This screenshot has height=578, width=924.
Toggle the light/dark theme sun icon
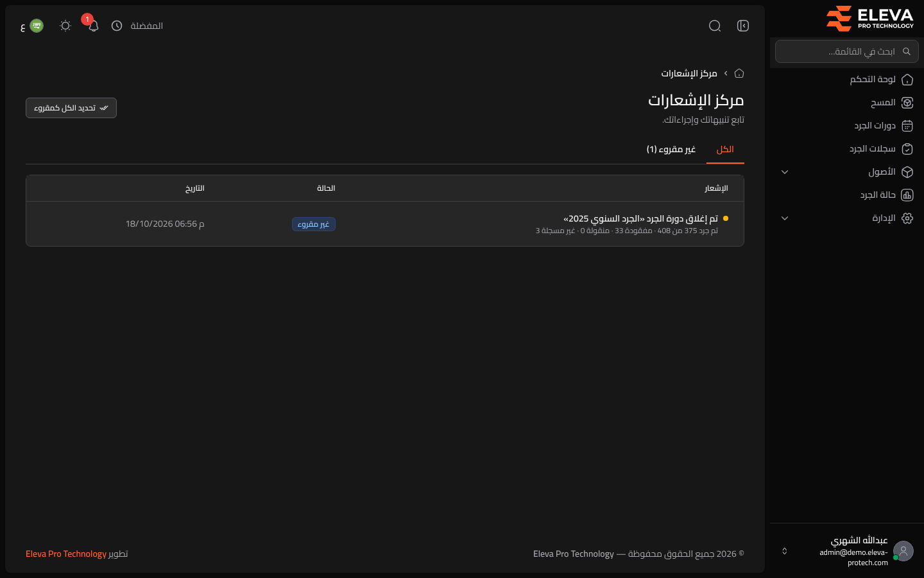pyautogui.click(x=65, y=26)
